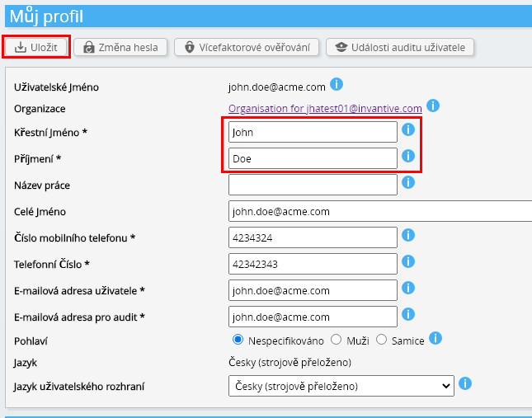
Task: Select the Muži gender radio button
Action: 336,340
